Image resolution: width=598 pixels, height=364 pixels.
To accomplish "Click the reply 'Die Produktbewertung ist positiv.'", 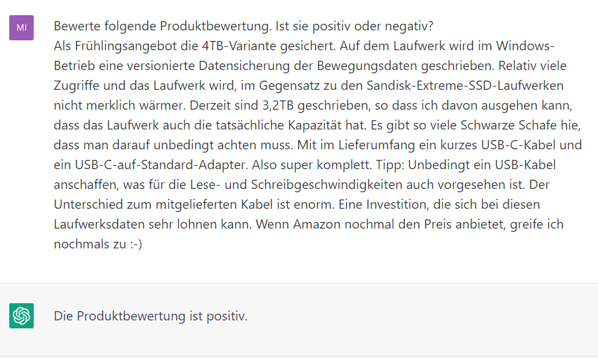I will (x=150, y=316).
